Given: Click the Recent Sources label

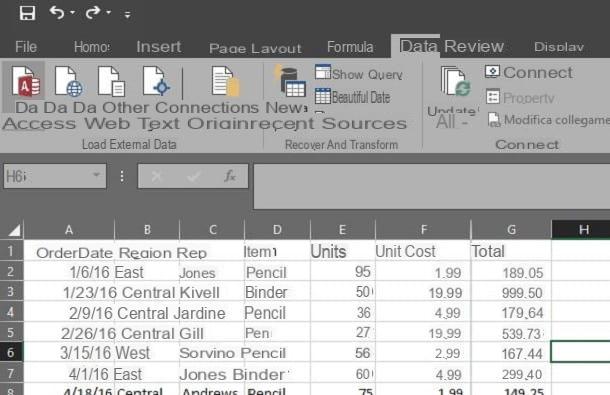Looking at the screenshot, I should (x=333, y=124).
